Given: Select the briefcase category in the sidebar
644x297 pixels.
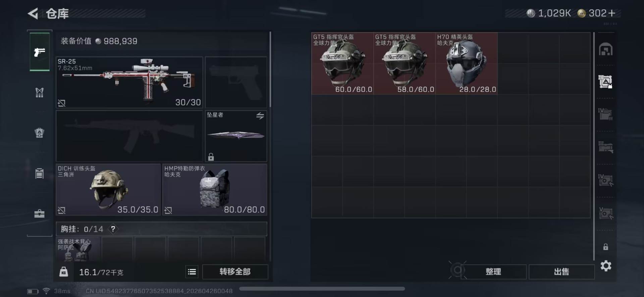Looking at the screenshot, I should click(40, 214).
